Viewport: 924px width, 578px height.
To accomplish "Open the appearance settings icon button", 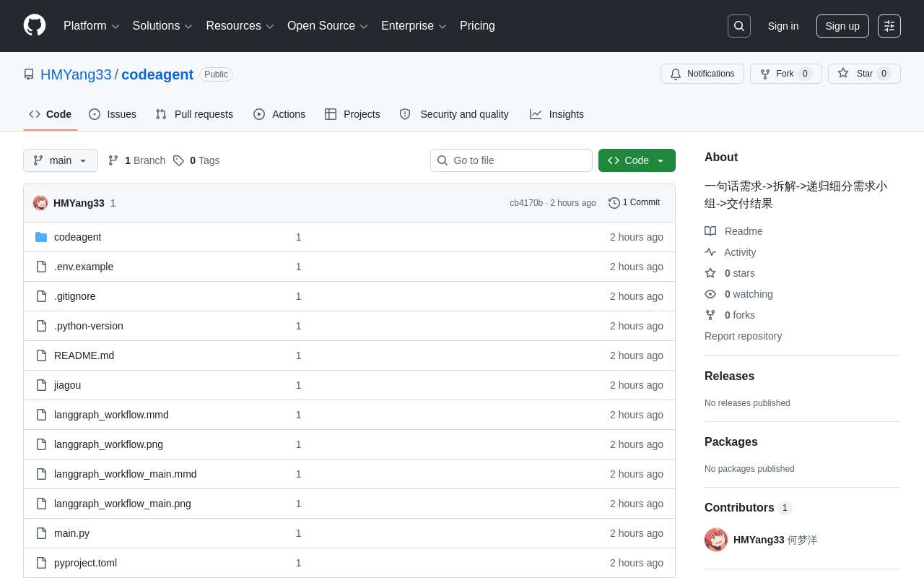I will pyautogui.click(x=889, y=26).
